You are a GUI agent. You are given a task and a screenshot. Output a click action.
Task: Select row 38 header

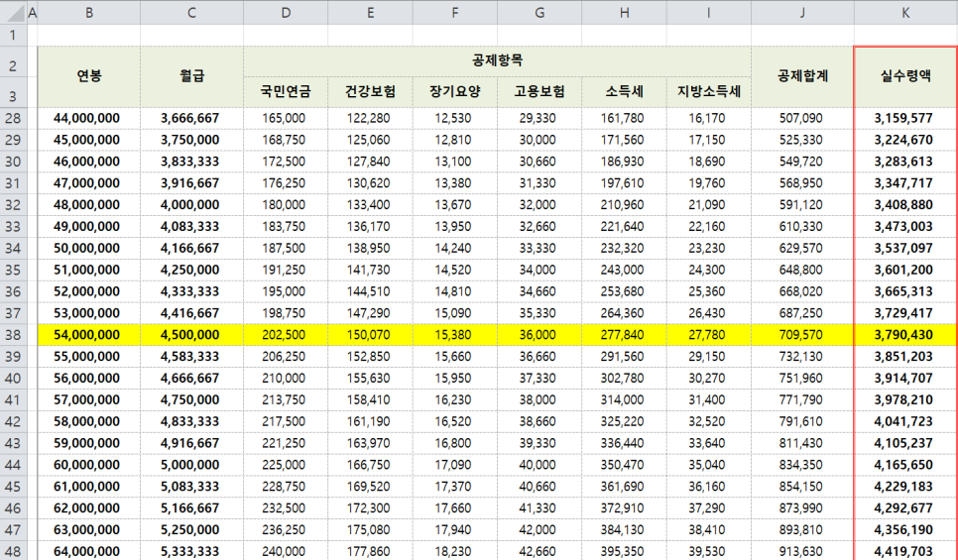click(x=13, y=335)
